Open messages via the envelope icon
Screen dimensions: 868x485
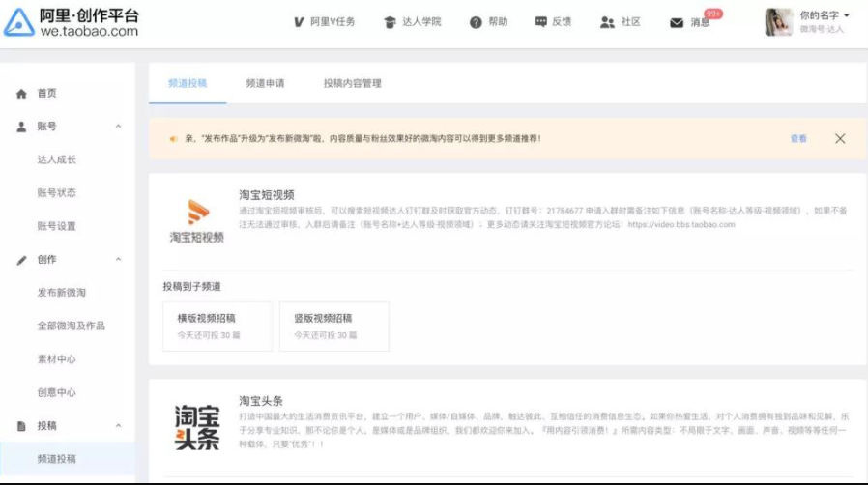tap(677, 22)
